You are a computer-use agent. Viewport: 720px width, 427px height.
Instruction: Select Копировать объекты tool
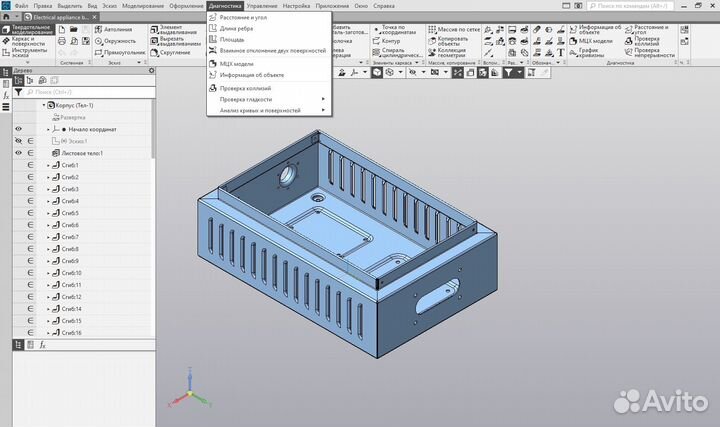click(448, 41)
